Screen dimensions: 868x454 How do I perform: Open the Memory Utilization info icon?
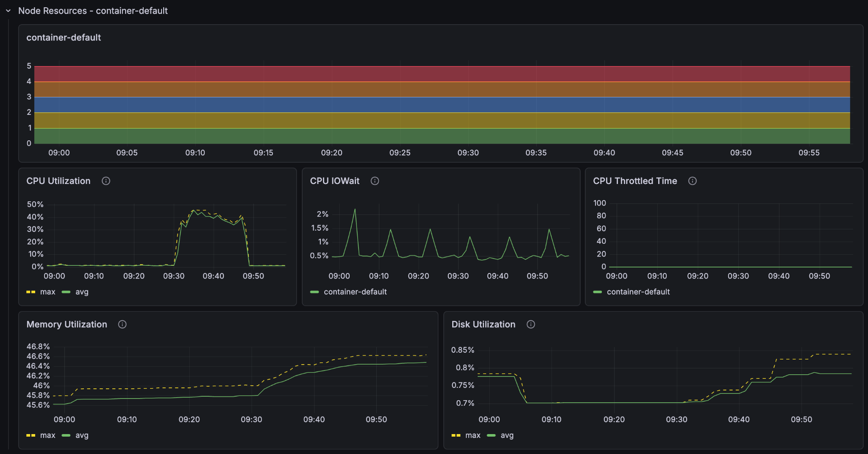(122, 324)
